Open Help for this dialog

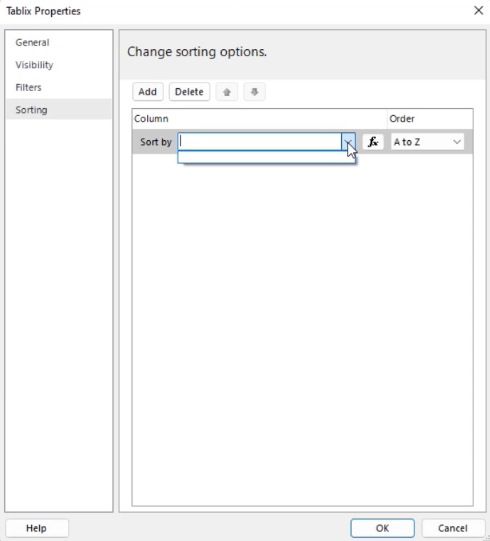pos(37,528)
